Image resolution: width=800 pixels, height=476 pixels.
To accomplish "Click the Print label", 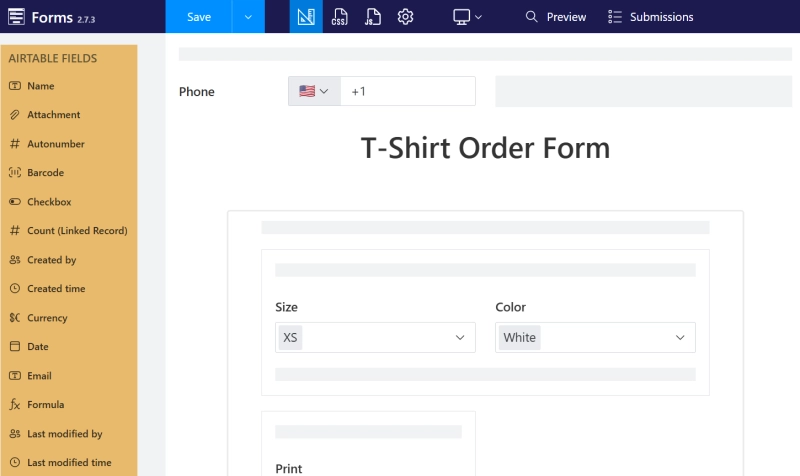I will tap(289, 469).
